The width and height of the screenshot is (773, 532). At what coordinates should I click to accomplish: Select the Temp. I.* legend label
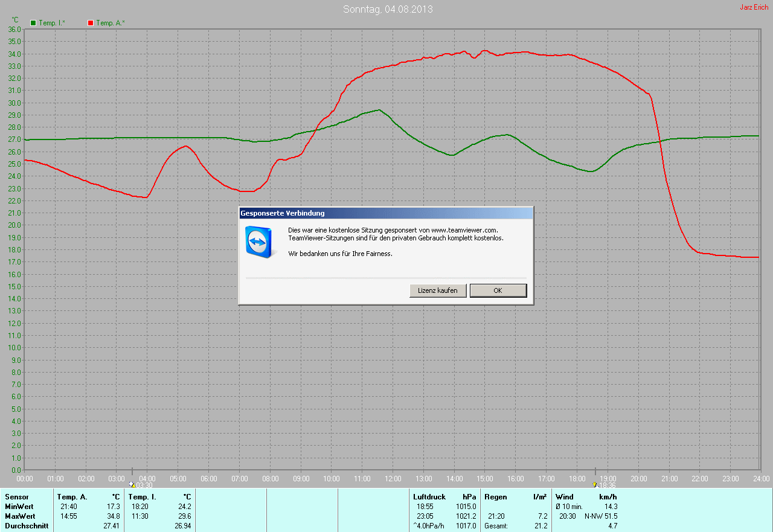(x=52, y=23)
